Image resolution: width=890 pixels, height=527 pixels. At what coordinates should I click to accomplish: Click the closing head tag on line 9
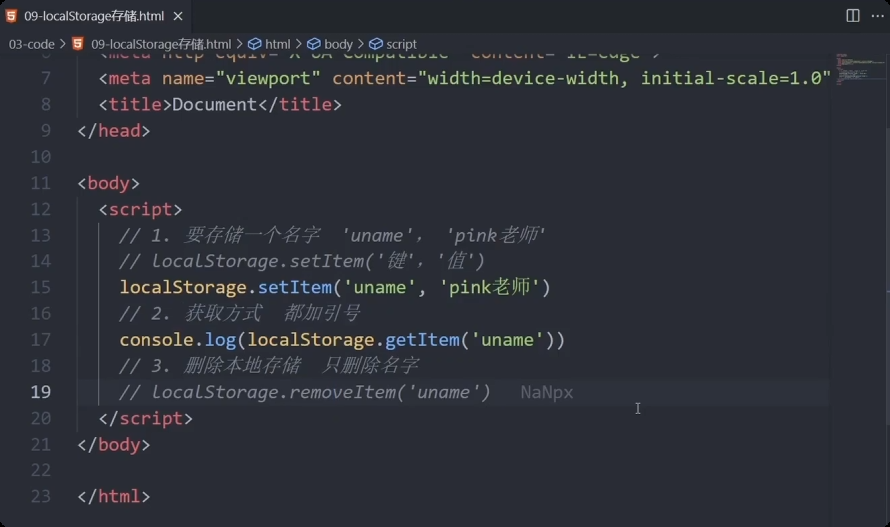[114, 131]
